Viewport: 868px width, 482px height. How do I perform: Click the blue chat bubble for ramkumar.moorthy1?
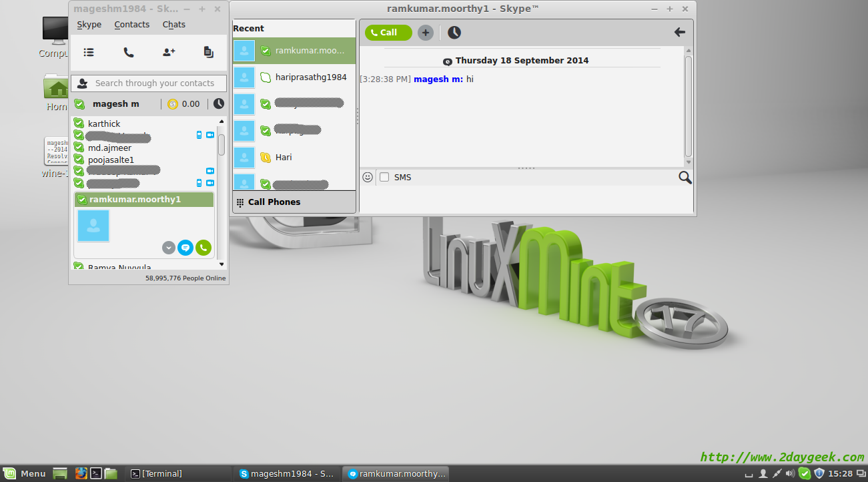(x=185, y=248)
